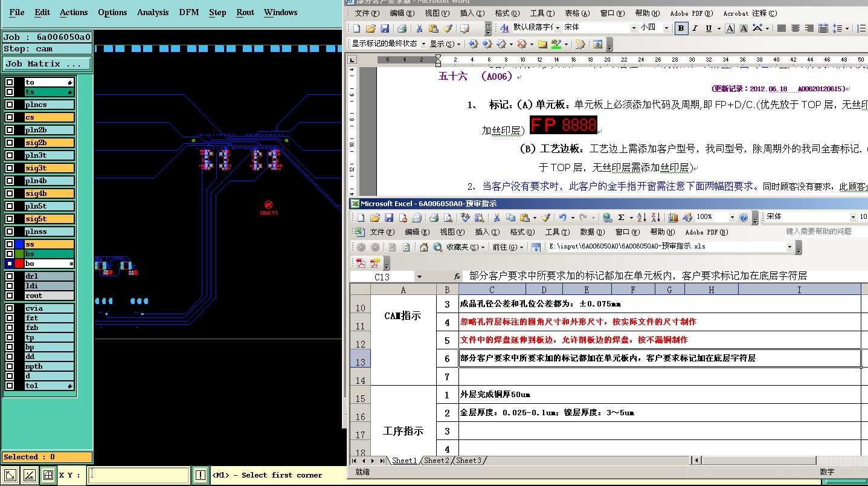Click the Job Matrix button
868x486 pixels.
(x=47, y=63)
